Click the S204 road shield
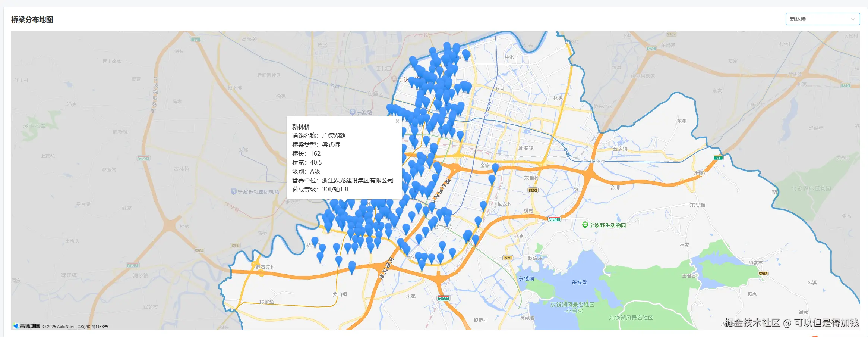 [x=199, y=250]
